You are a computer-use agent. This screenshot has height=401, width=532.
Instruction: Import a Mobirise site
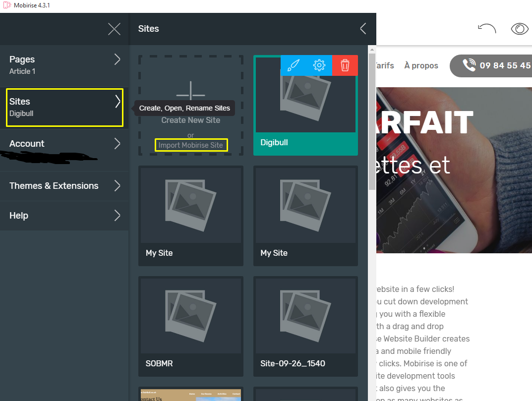tap(191, 145)
